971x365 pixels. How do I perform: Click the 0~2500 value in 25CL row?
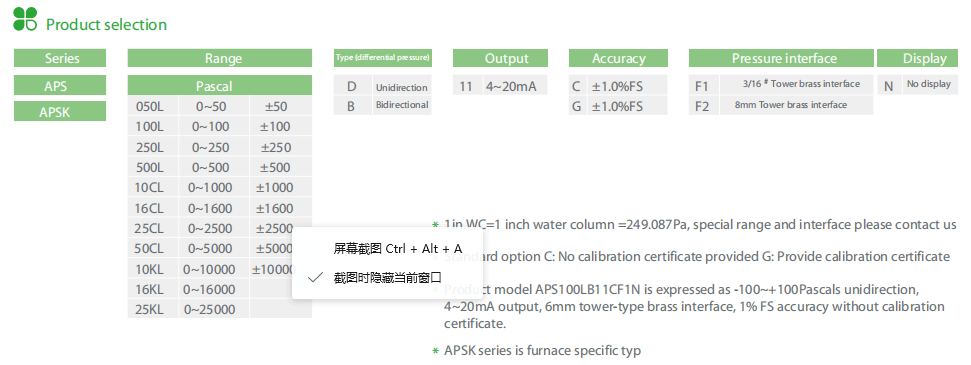[x=211, y=228]
